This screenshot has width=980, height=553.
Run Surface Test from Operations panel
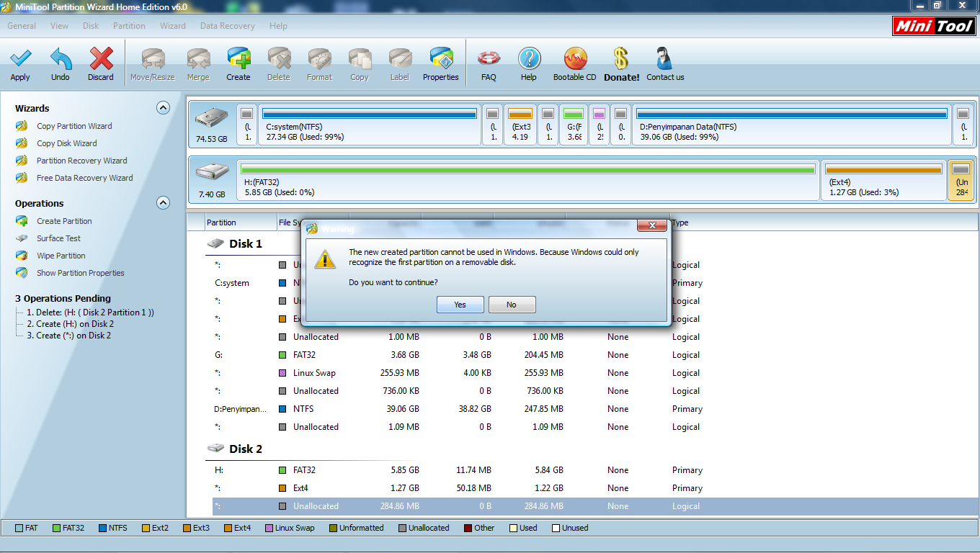point(58,238)
